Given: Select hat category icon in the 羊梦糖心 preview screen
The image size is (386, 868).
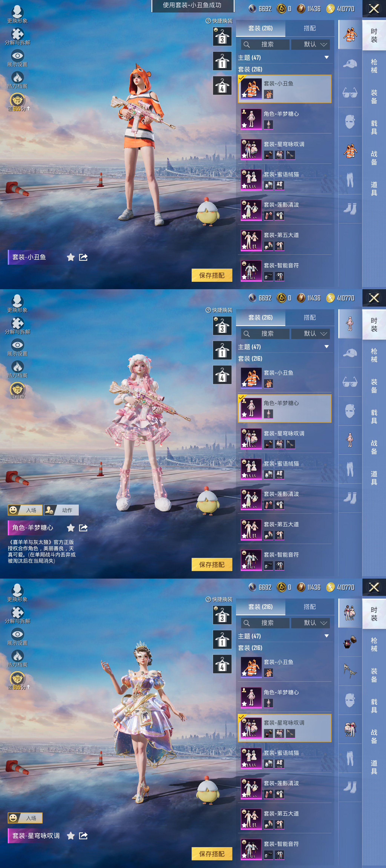Looking at the screenshot, I should [x=350, y=353].
